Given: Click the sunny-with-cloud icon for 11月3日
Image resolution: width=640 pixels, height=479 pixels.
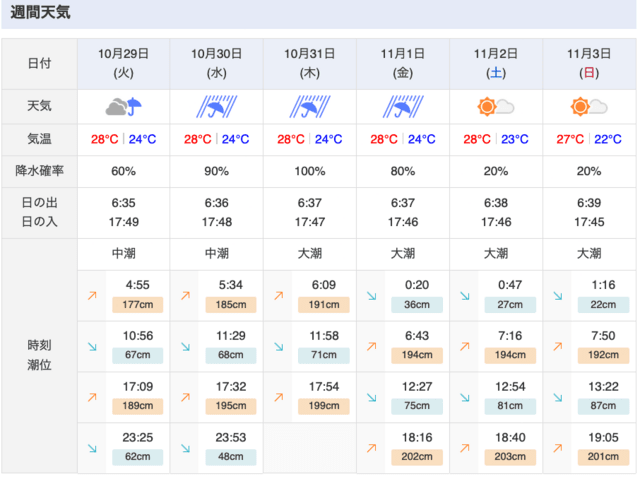Looking at the screenshot, I should (x=589, y=107).
